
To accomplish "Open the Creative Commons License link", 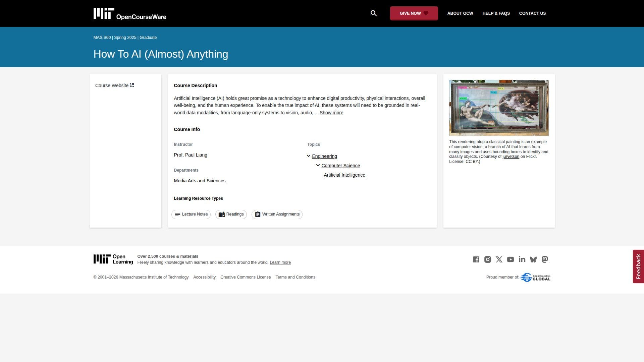I will 245,277.
